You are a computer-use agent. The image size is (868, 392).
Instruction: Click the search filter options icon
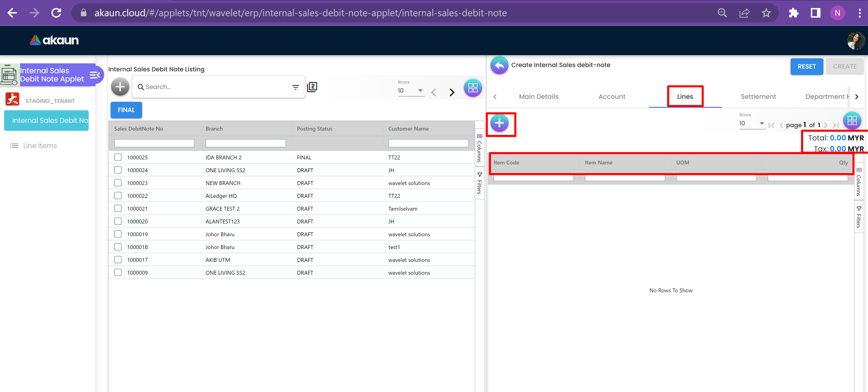click(x=295, y=87)
